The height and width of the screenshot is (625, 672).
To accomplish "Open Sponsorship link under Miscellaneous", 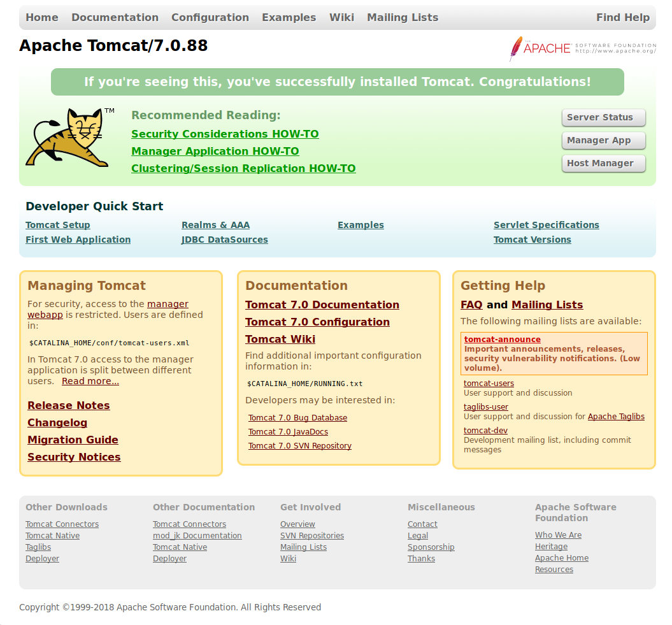I will tap(431, 547).
